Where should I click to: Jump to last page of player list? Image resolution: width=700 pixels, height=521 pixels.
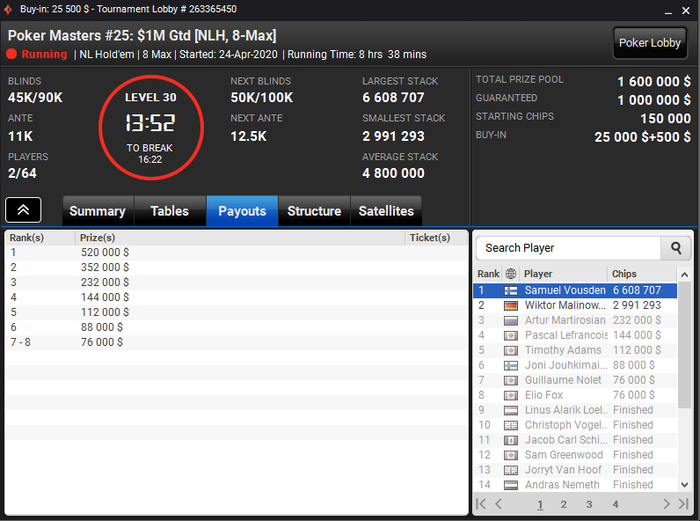pyautogui.click(x=683, y=504)
